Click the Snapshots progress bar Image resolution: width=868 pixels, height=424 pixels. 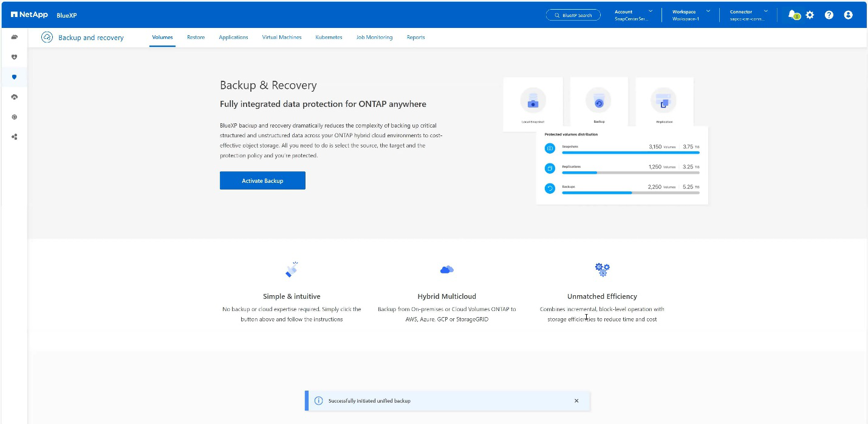[x=630, y=152]
